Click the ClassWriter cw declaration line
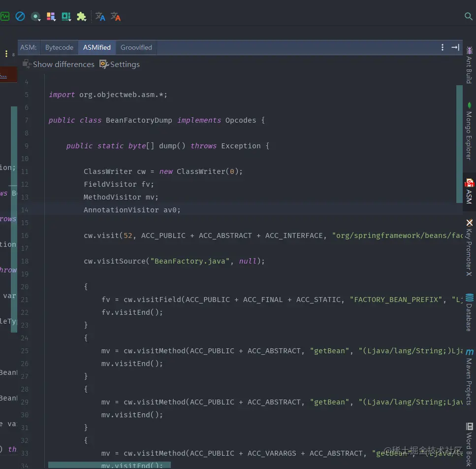Viewport: 476px width, 469px height. click(163, 171)
